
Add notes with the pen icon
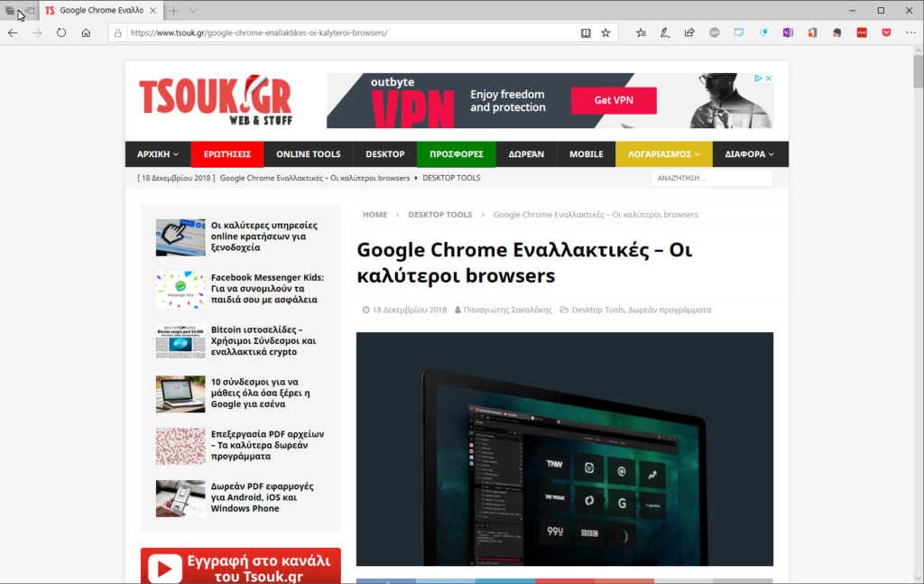click(x=665, y=33)
